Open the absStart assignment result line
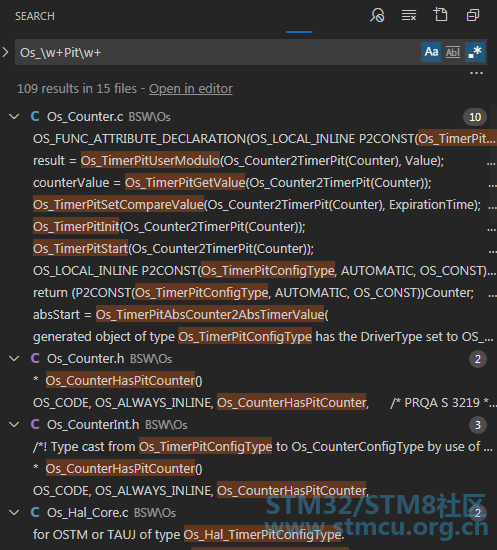 (x=181, y=315)
